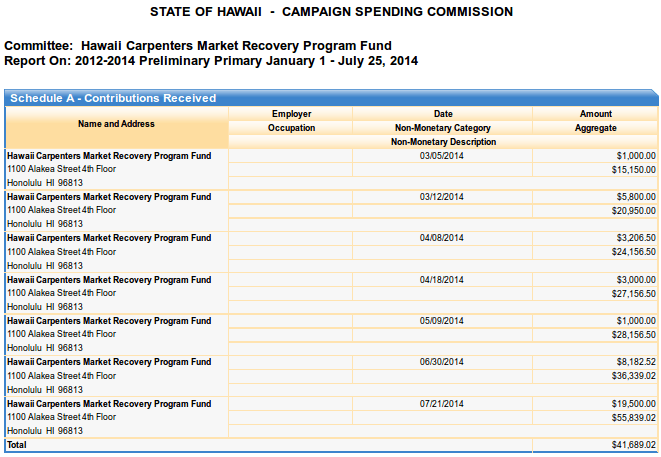
Task: Select the 05/09/2014 date cell
Action: (441, 321)
